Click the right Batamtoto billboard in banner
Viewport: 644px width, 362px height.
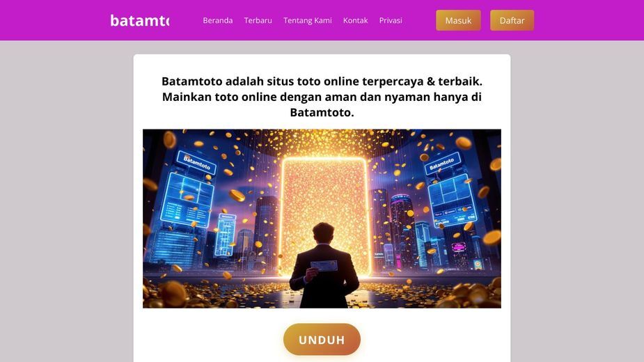[442, 164]
